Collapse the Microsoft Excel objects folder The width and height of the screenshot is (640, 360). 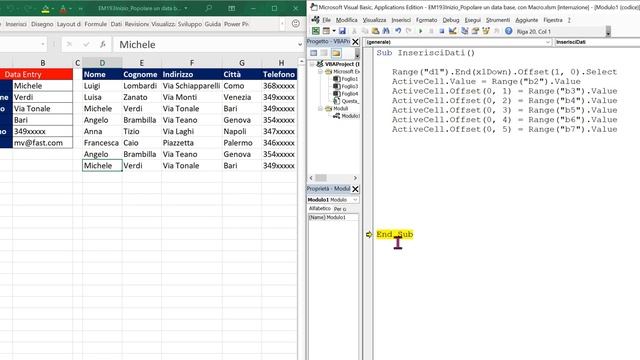pyautogui.click(x=320, y=71)
